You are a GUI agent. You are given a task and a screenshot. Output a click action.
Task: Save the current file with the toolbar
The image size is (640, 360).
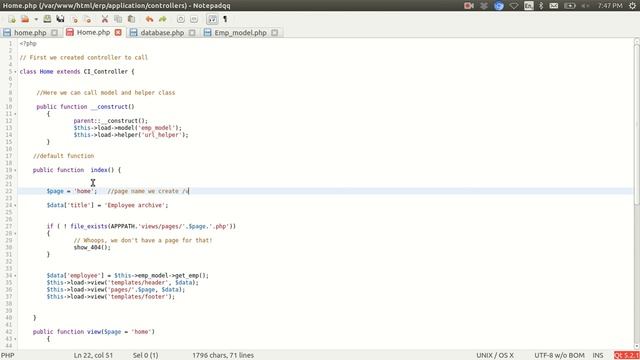47,19
